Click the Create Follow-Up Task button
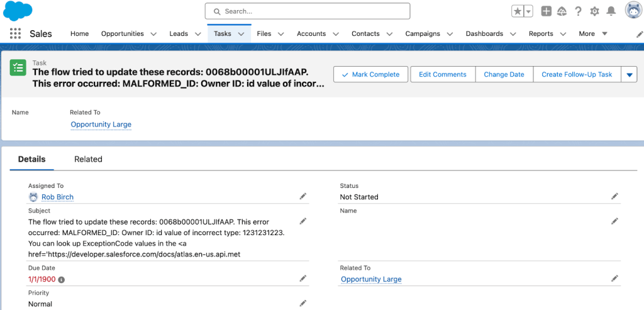This screenshot has height=310, width=644. point(576,74)
